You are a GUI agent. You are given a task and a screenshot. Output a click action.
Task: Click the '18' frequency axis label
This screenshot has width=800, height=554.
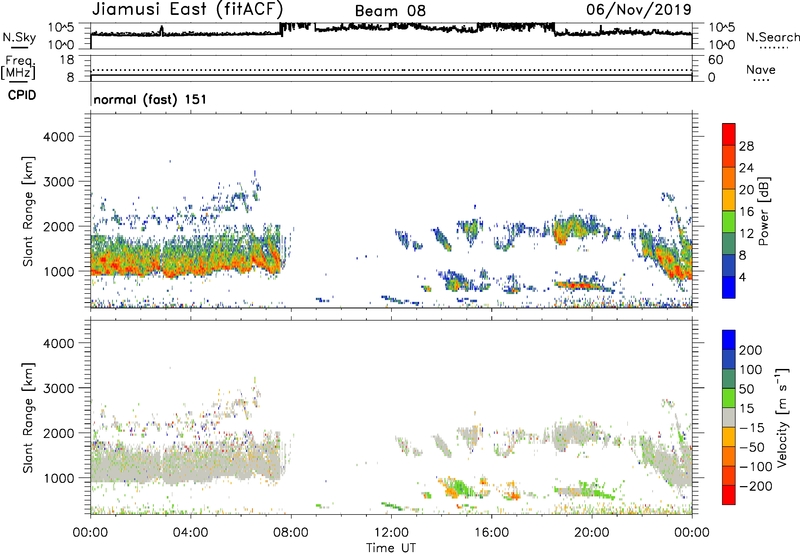click(67, 60)
